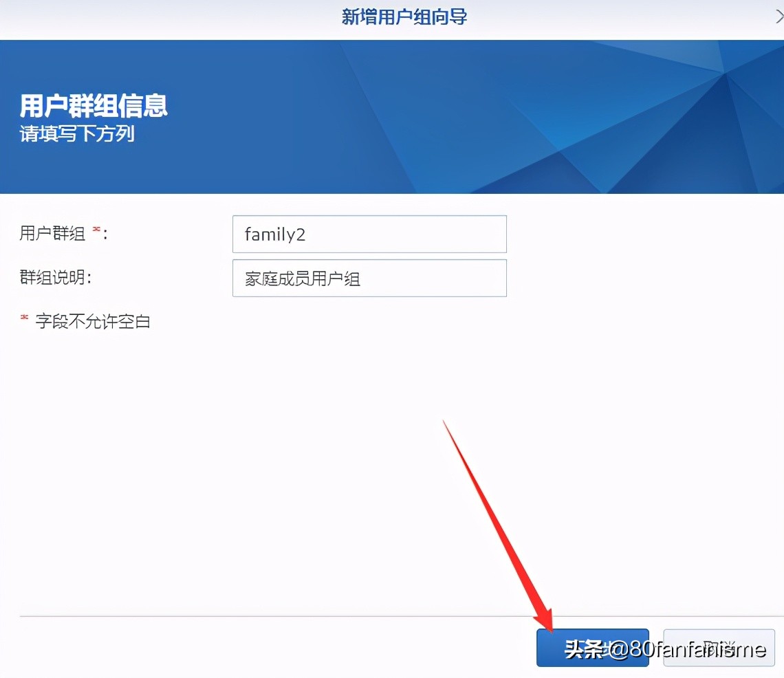This screenshot has height=678, width=784.
Task: Expand the wizard using the arrow at top right
Action: [x=778, y=16]
